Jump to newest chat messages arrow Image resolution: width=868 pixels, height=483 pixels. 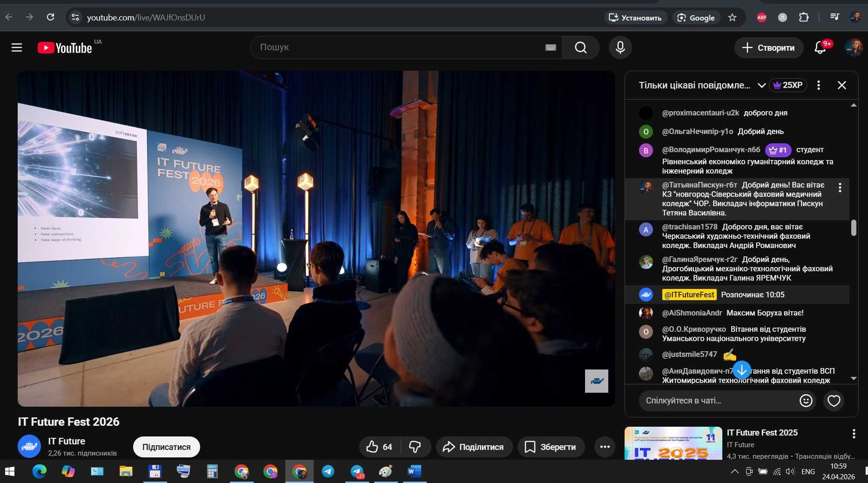click(741, 370)
